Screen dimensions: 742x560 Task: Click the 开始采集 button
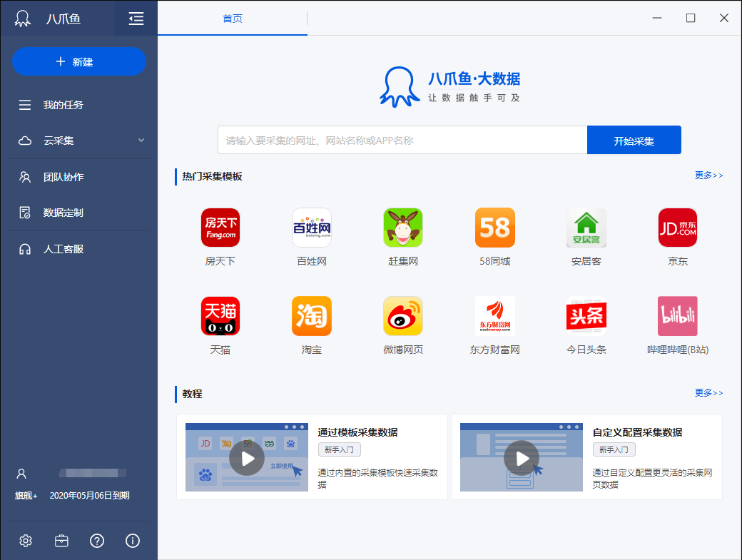(634, 141)
